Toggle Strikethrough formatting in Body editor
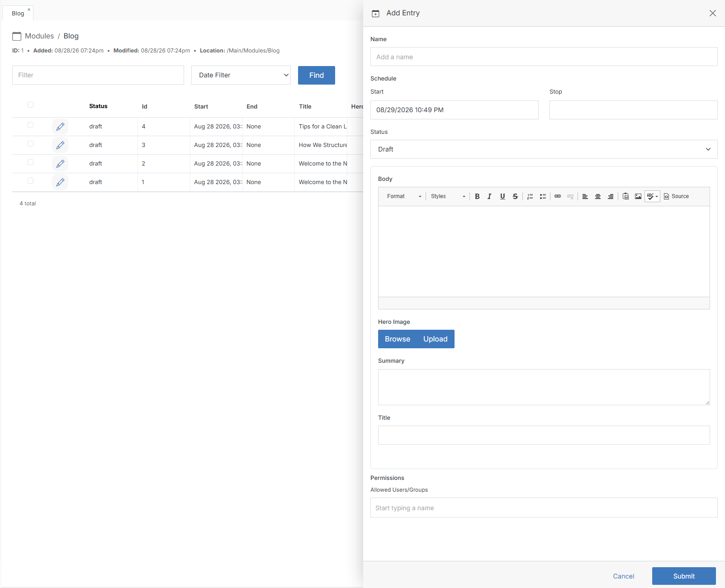Screen dimensions: 725x588 [515, 196]
